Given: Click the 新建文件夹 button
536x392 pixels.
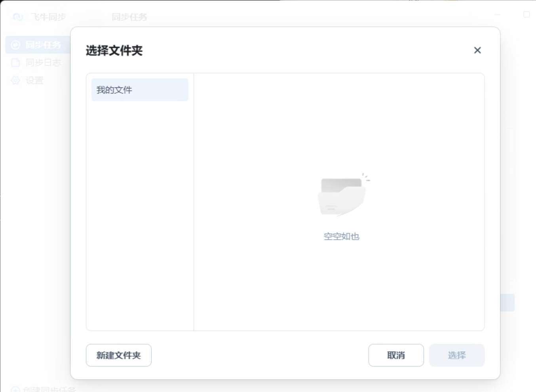Looking at the screenshot, I should [119, 355].
